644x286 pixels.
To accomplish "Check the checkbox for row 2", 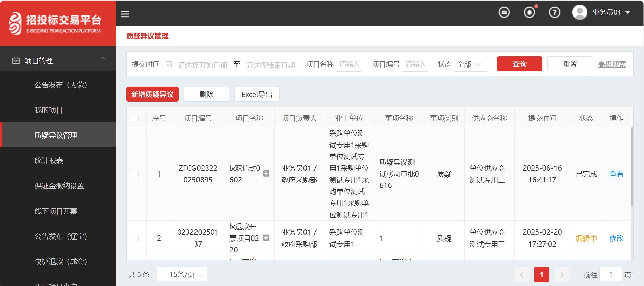I will [135, 239].
